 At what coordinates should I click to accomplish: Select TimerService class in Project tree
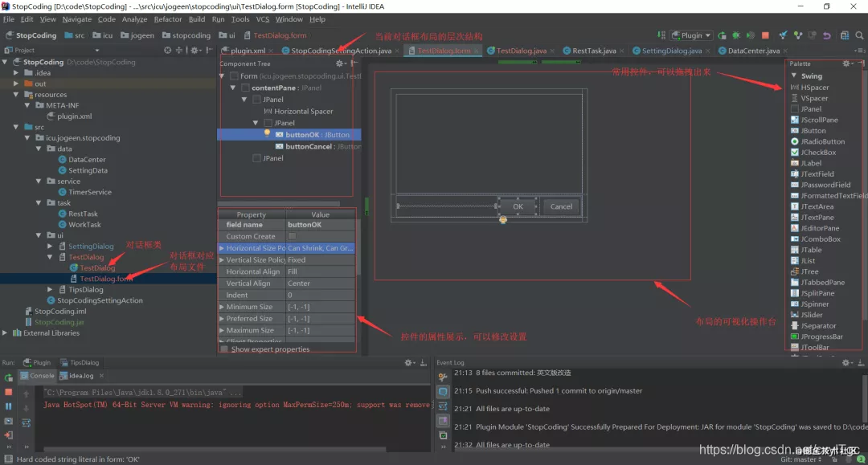click(x=84, y=193)
